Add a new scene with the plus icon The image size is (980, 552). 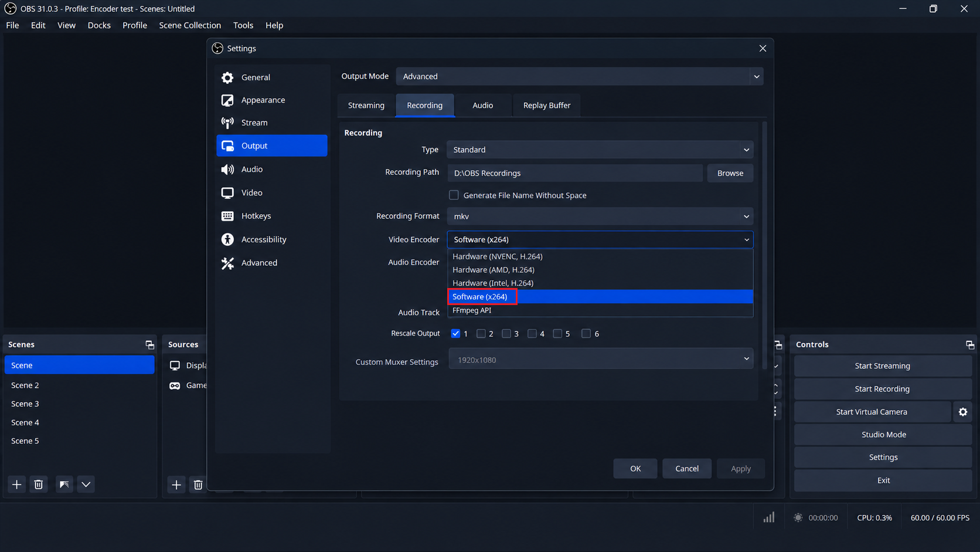click(17, 485)
